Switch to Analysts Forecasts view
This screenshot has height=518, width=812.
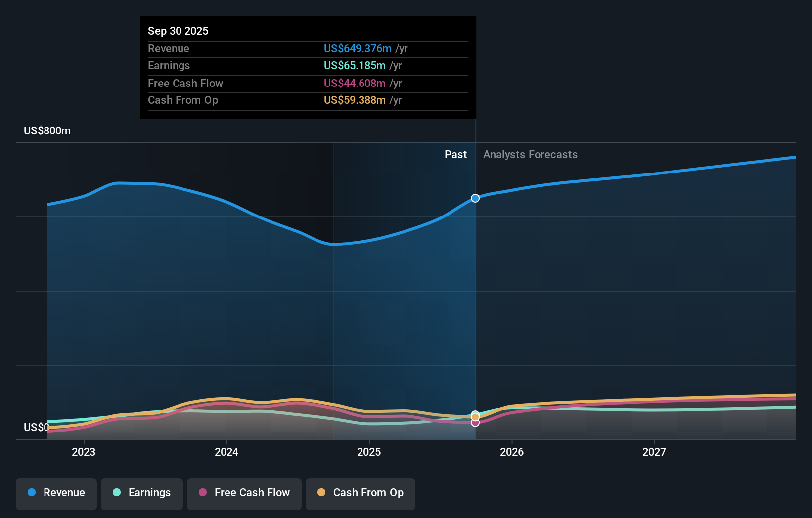530,154
